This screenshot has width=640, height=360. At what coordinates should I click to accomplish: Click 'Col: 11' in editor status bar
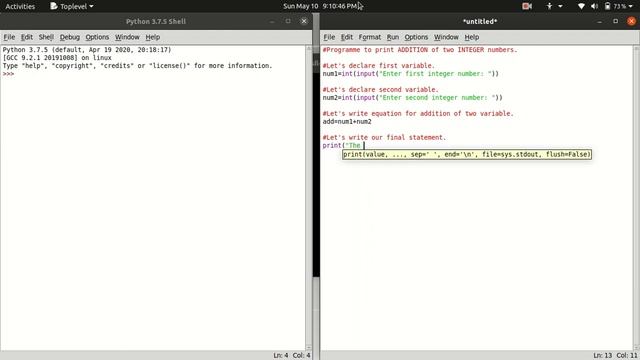pyautogui.click(x=627, y=356)
